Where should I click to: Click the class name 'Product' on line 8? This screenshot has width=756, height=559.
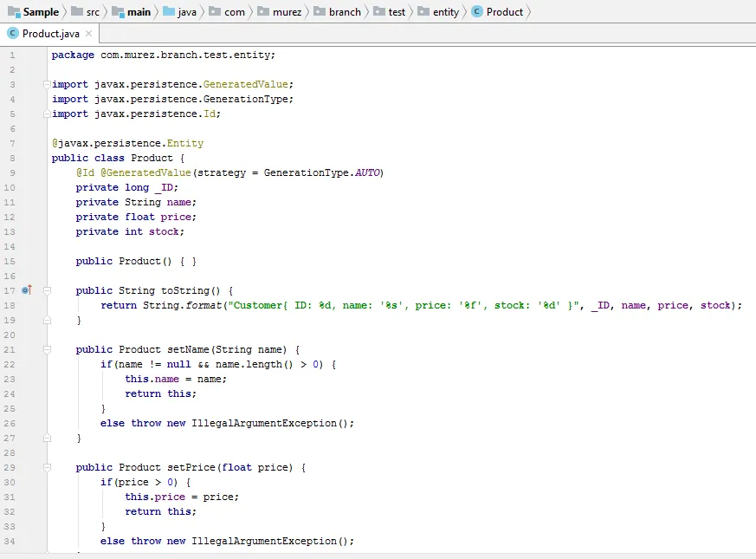tap(152, 158)
